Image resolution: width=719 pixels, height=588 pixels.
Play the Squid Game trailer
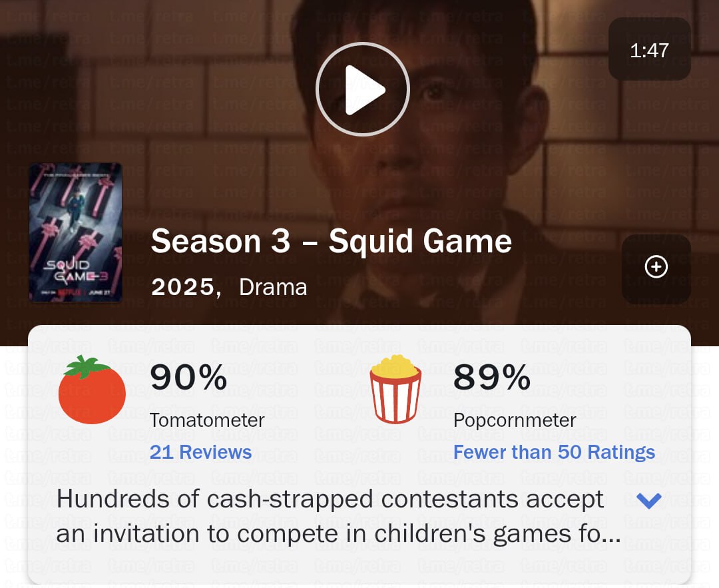(361, 90)
